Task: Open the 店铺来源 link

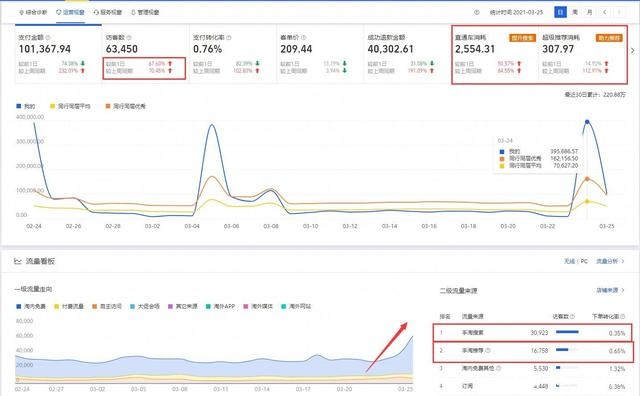Action: coord(610,290)
